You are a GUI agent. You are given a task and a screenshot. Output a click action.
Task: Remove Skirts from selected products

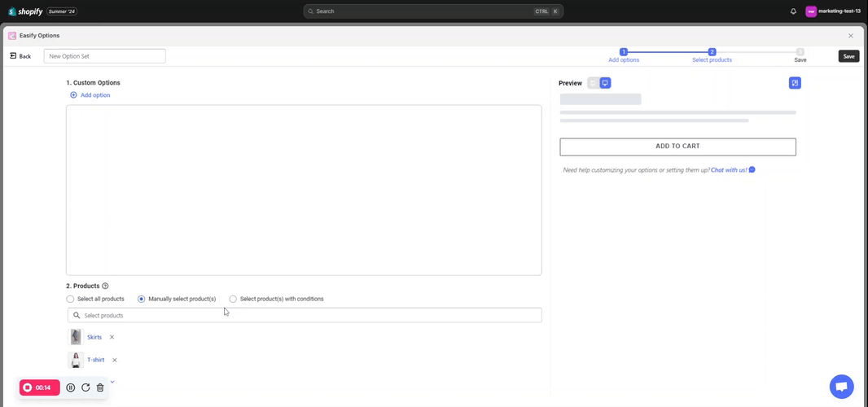(x=112, y=337)
